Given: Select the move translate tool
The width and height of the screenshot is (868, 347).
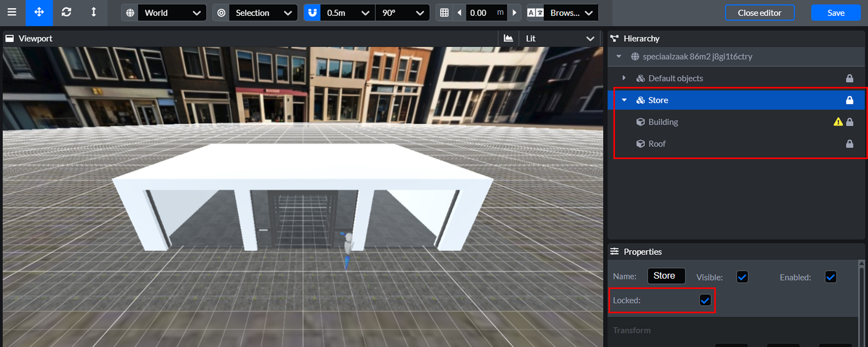Looking at the screenshot, I should (x=39, y=13).
